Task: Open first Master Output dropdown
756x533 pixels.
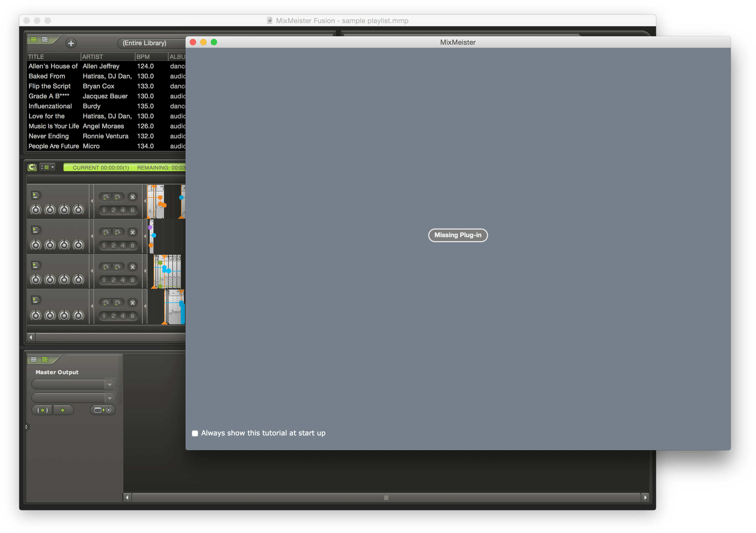Action: (x=73, y=384)
